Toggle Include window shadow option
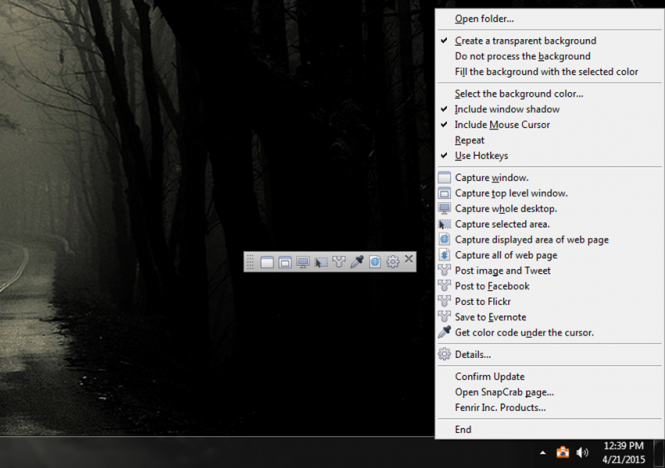 tap(548, 109)
